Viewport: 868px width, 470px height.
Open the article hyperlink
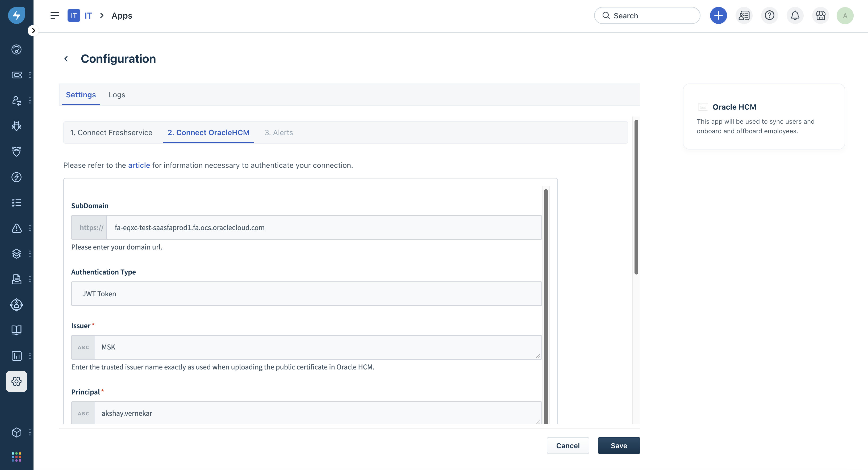139,165
